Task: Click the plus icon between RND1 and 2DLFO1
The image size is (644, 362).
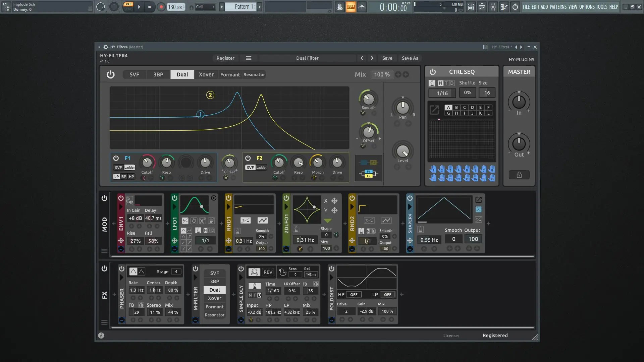Action: tap(278, 224)
